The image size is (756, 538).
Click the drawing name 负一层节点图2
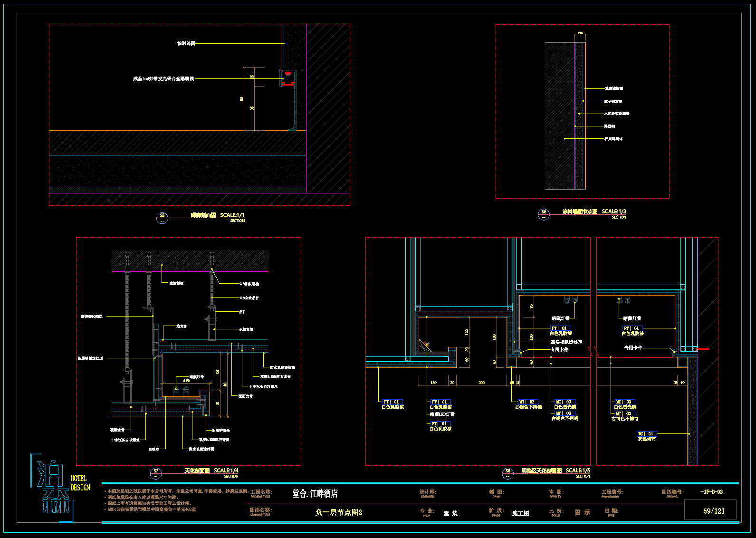coord(338,512)
